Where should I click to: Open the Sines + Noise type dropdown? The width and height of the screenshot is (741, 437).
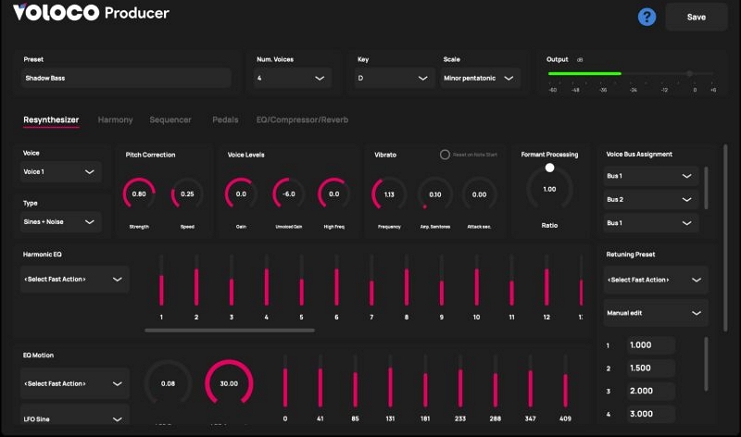[x=60, y=222]
